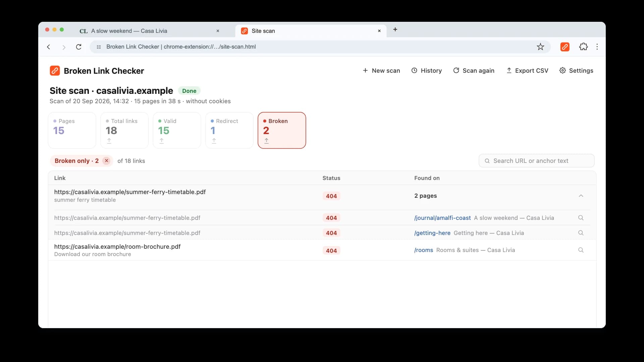This screenshot has height=362, width=644.
Task: Click the site info icon in address bar
Action: 99,47
